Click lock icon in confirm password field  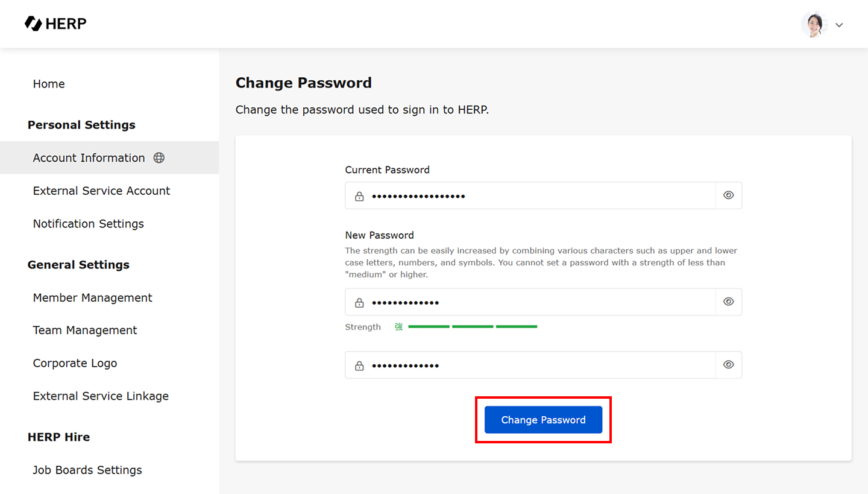pos(359,366)
